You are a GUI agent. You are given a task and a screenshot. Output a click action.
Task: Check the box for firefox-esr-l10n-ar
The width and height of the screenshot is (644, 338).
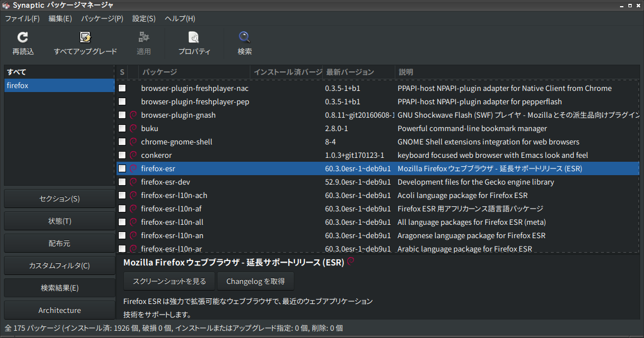[x=122, y=248]
